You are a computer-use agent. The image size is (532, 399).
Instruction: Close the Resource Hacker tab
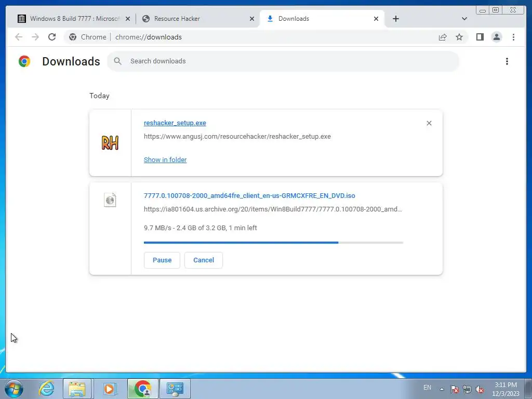252,19
